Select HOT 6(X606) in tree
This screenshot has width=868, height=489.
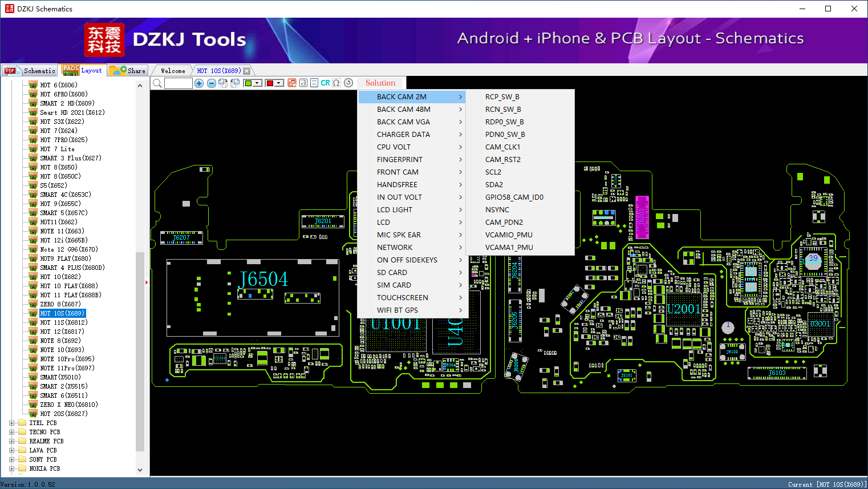(58, 85)
